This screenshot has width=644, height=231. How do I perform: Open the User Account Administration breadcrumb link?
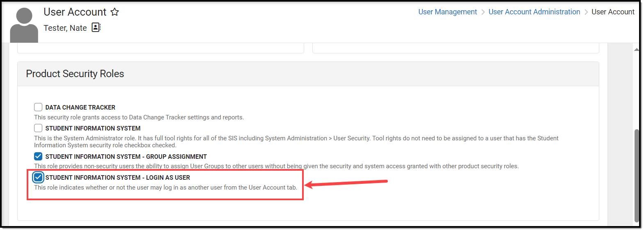coord(534,12)
